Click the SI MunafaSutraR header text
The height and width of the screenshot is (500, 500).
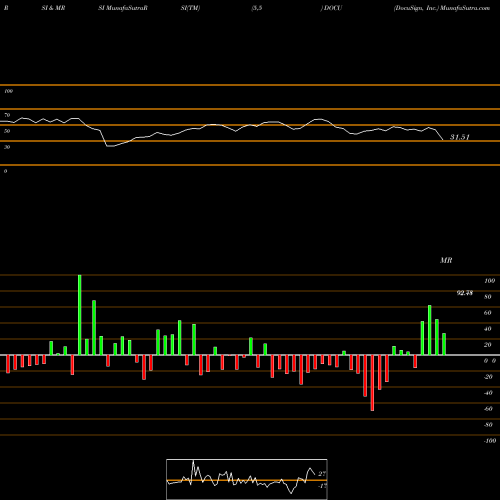point(123,8)
